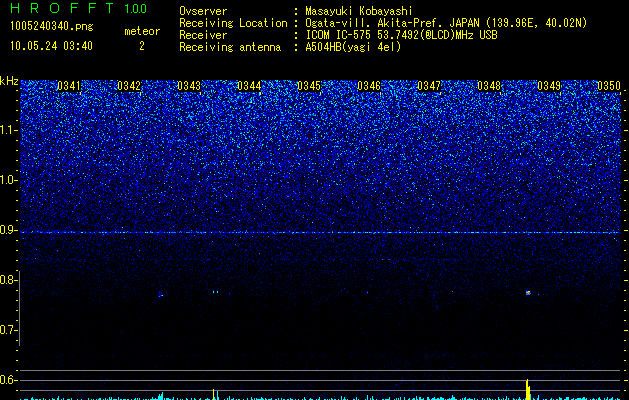Click the bright meteor echo near 0349
Screen dimensions: 629x400
[x=528, y=293]
